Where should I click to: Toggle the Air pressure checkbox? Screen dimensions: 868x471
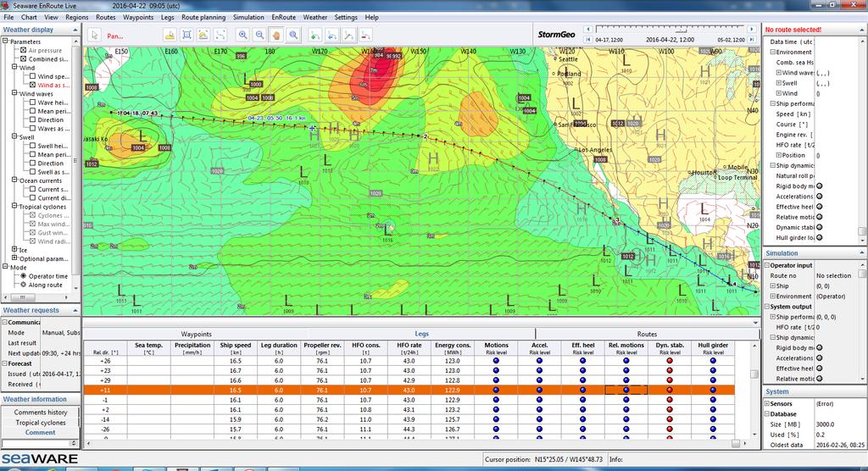point(23,50)
